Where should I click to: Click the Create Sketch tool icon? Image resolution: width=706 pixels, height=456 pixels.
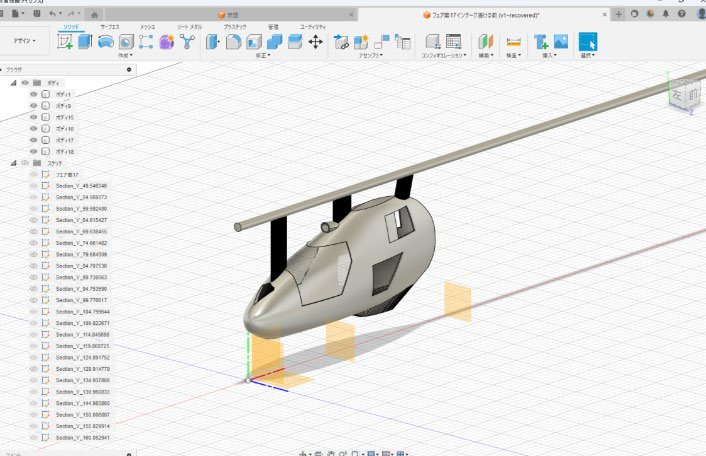coord(66,41)
